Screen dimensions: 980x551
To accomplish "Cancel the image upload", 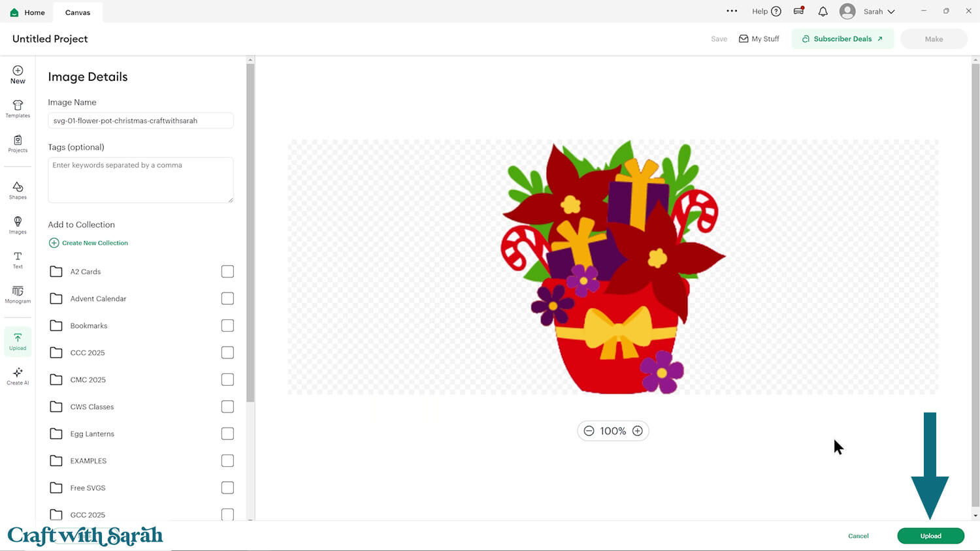I will (858, 536).
